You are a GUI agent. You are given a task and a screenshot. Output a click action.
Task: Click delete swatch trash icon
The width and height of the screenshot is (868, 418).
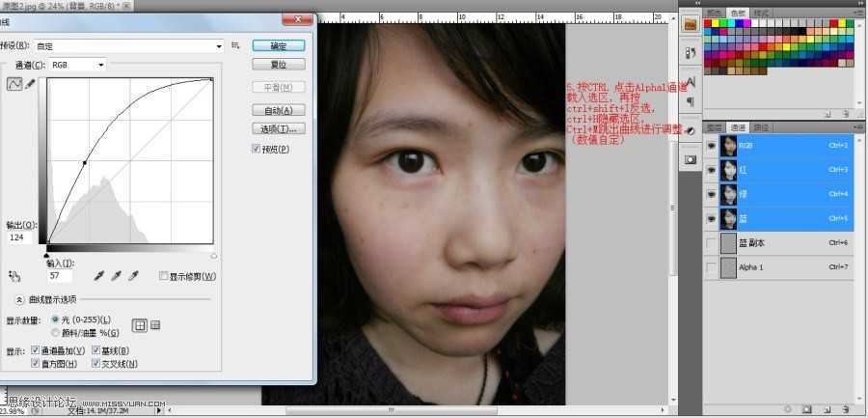tap(845, 114)
